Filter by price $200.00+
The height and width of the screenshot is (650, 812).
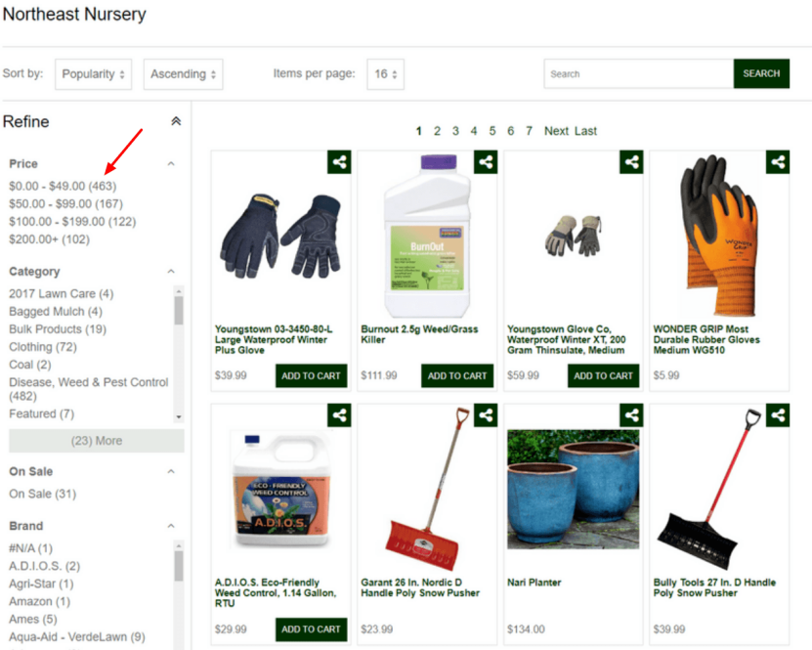pos(49,239)
